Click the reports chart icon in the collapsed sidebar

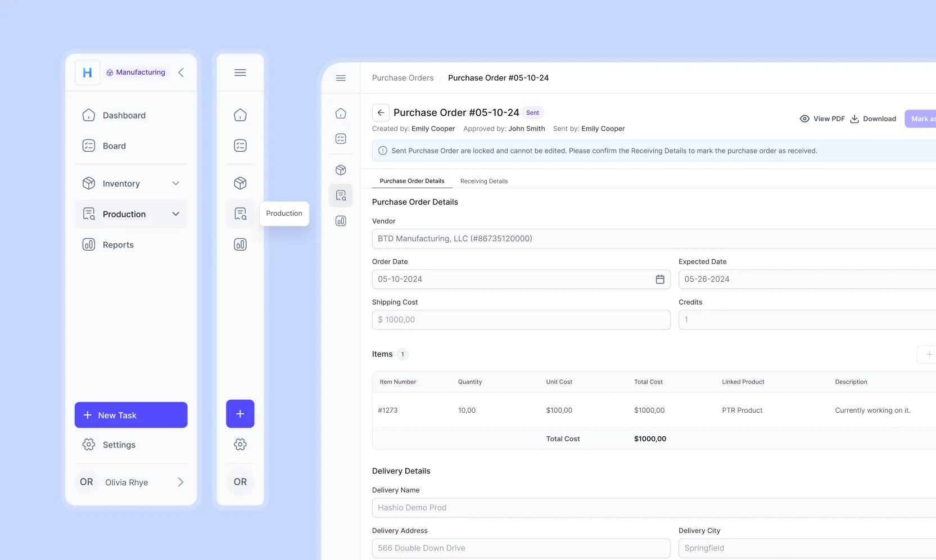(x=240, y=245)
